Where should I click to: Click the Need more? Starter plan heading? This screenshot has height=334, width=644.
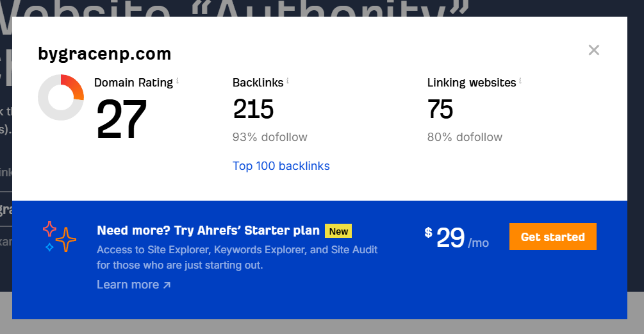(208, 231)
